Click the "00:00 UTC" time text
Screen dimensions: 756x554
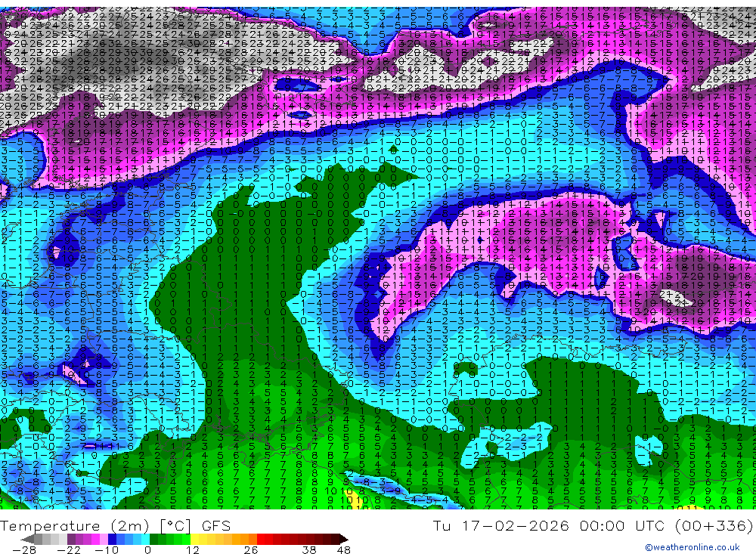[x=622, y=525]
